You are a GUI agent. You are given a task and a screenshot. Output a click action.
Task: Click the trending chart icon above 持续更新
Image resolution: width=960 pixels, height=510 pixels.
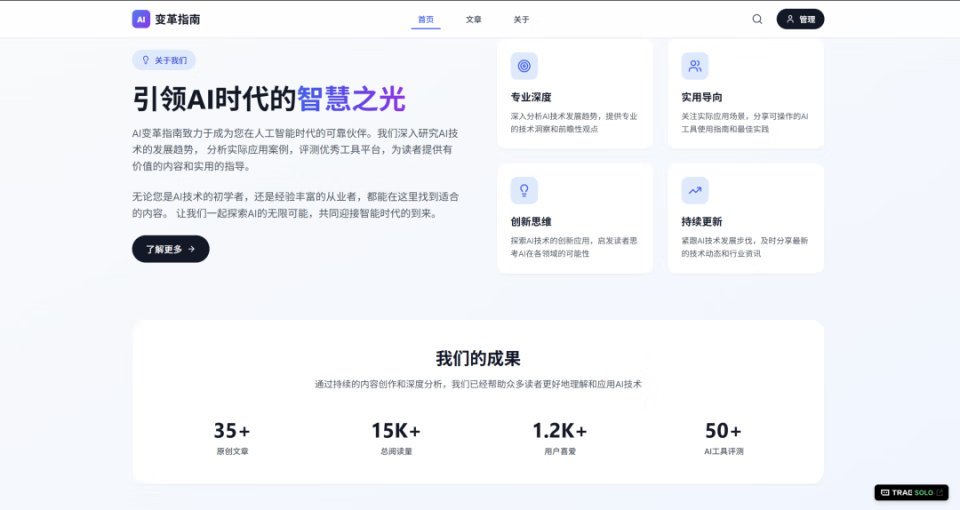point(695,190)
